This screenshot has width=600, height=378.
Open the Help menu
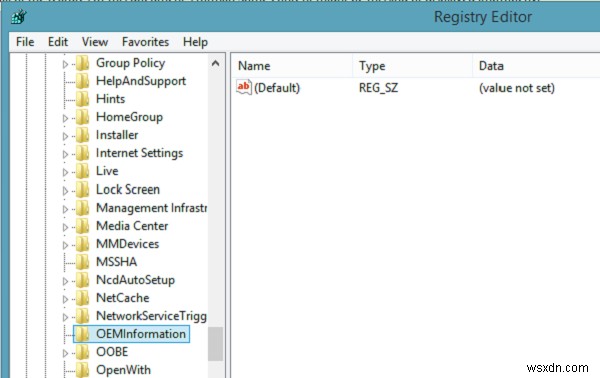click(x=195, y=42)
